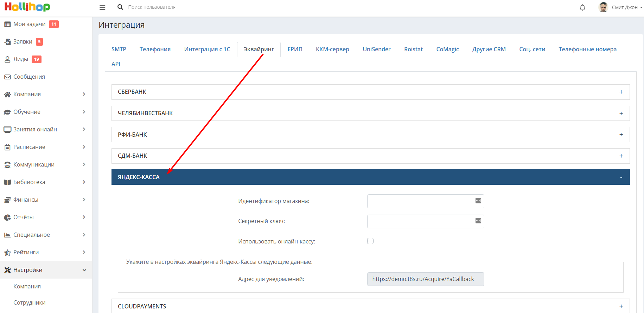Open Сотрудники under Настройки
Screen dimensions: 644x313
coord(30,302)
